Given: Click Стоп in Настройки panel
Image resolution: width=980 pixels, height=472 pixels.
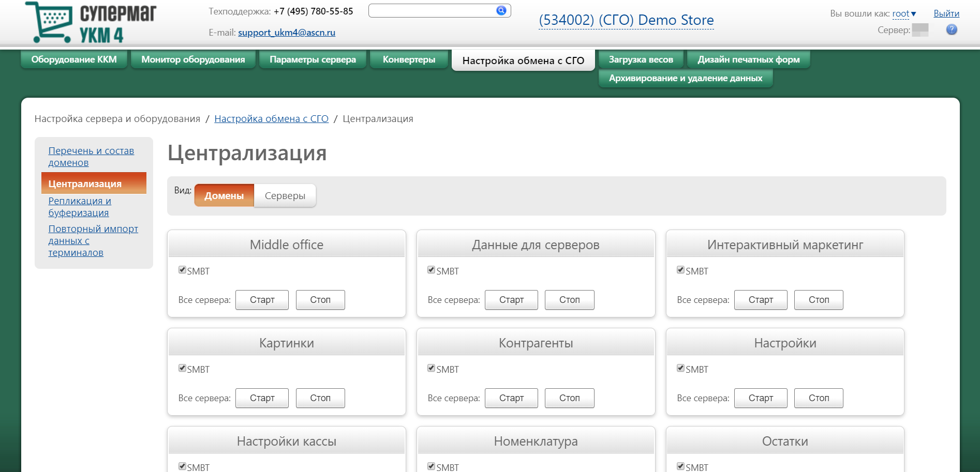Looking at the screenshot, I should tap(819, 398).
